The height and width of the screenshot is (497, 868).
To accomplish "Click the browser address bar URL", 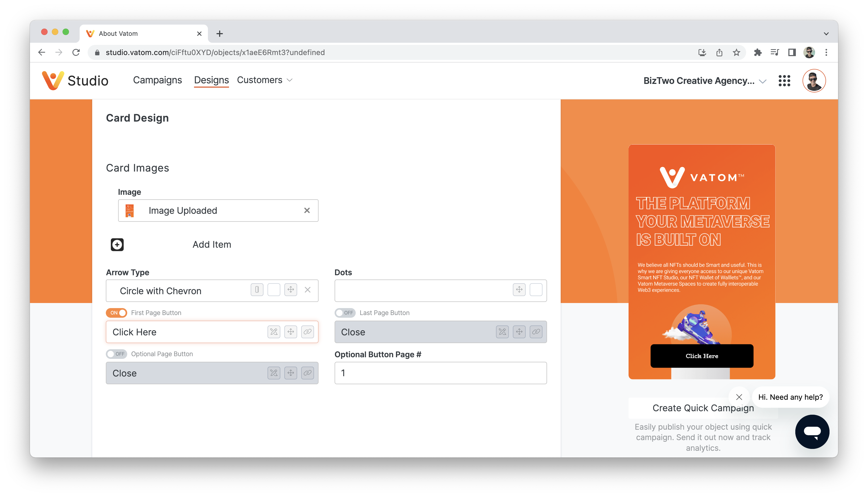I will (x=215, y=53).
